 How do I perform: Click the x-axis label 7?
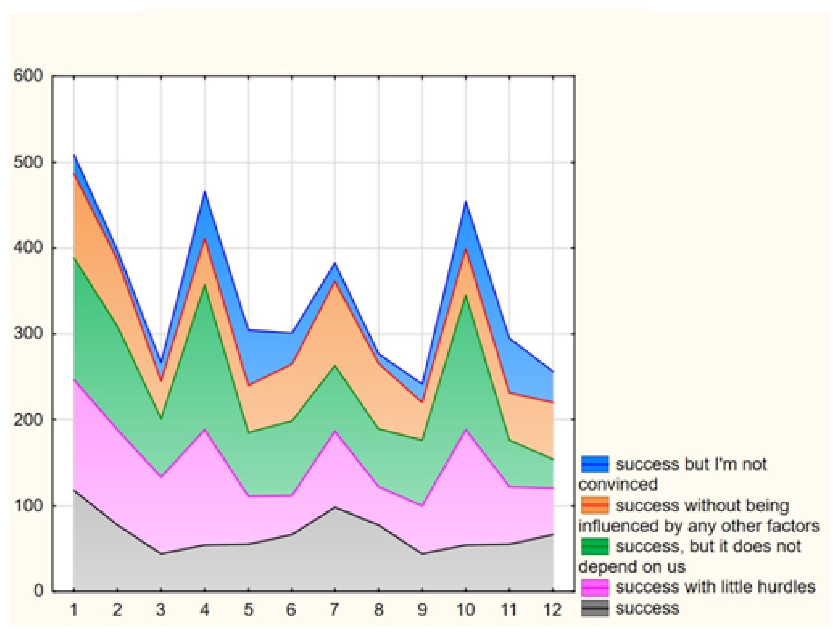coord(335,610)
